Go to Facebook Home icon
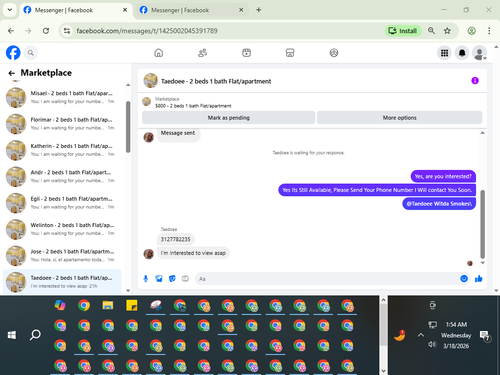Screen dimensions: 500x375 point(159,53)
